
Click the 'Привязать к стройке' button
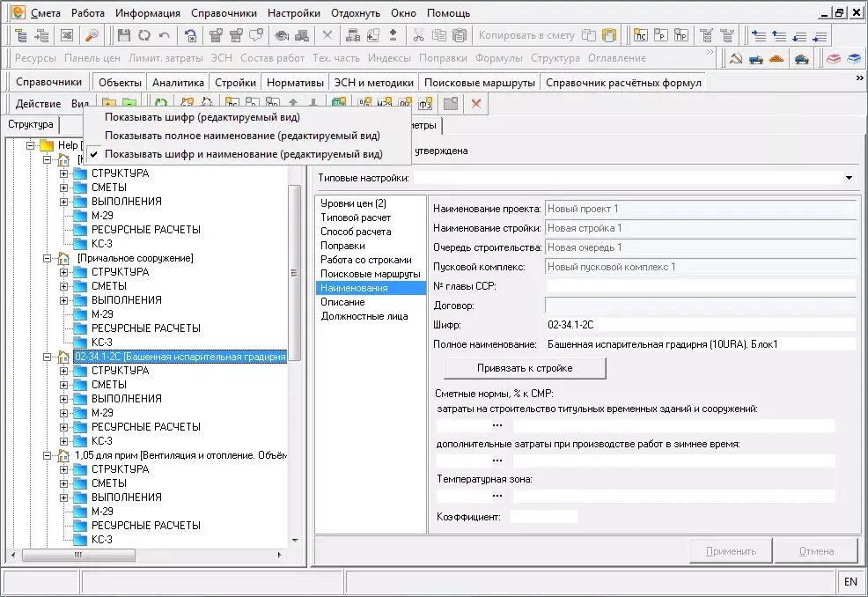pyautogui.click(x=525, y=368)
